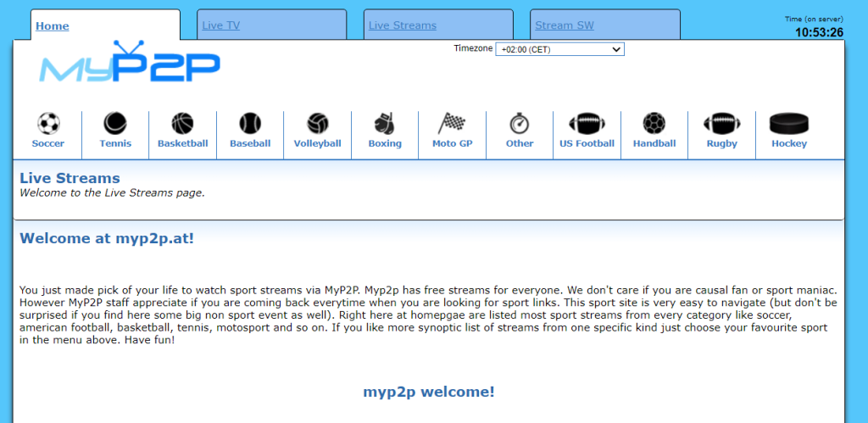Click the basketball icon
This screenshot has width=868, height=423.
183,124
